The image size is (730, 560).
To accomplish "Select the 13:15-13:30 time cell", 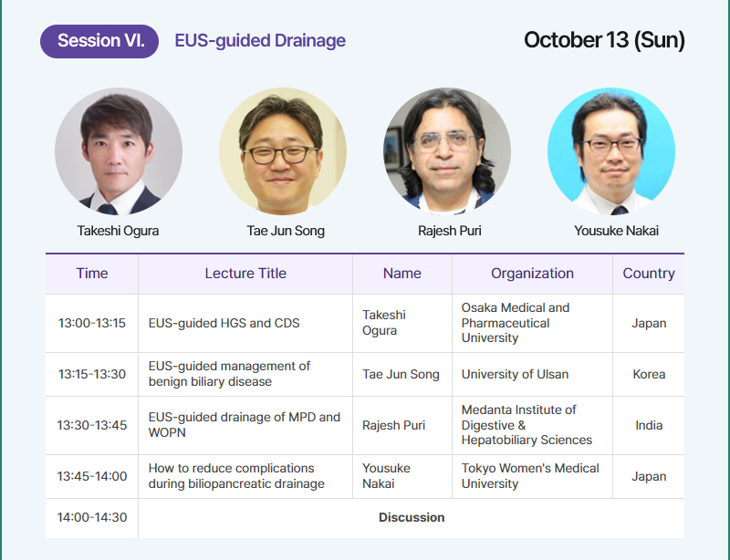I will coord(92,374).
